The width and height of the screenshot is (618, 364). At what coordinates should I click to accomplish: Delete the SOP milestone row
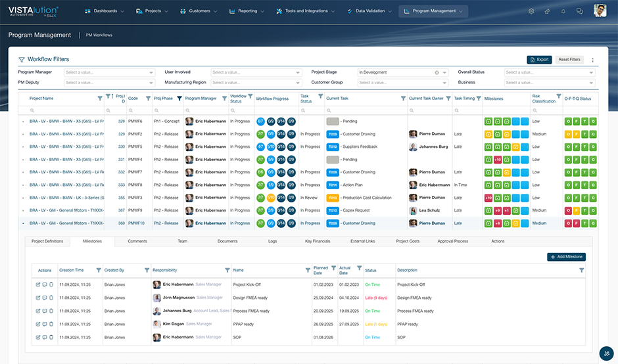coord(51,337)
